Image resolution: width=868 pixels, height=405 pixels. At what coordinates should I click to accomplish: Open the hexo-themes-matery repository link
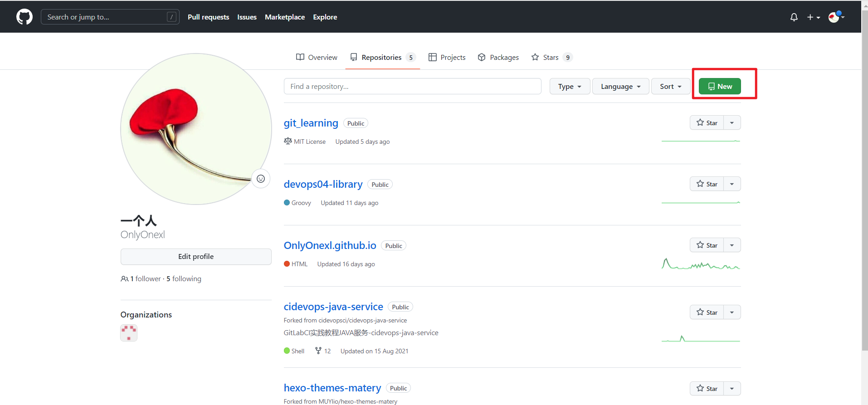point(332,388)
